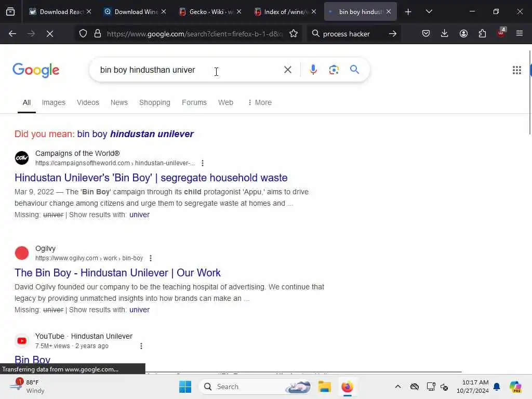The height and width of the screenshot is (399, 532).
Task: Select Shopping search filter
Action: [x=155, y=102]
